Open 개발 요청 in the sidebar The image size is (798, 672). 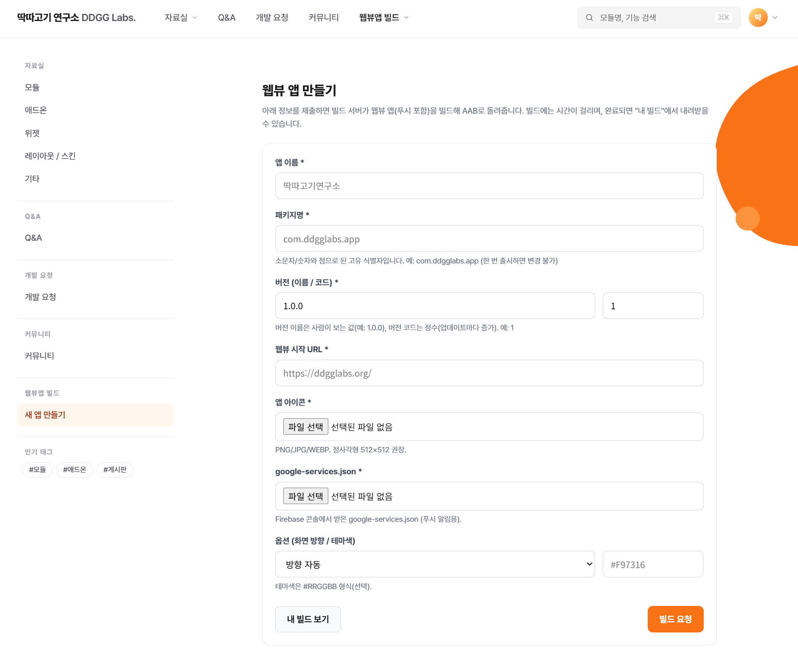click(x=95, y=297)
